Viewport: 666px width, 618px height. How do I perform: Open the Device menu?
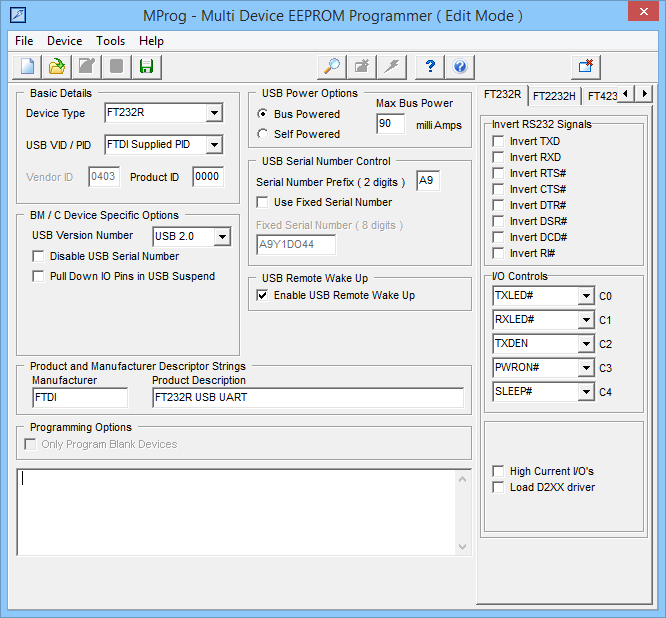(x=65, y=41)
